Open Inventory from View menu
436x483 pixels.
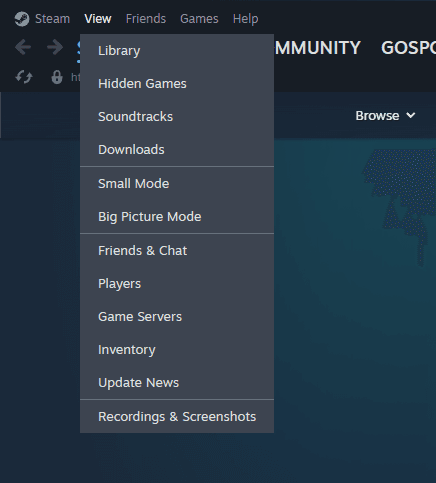coord(177,350)
